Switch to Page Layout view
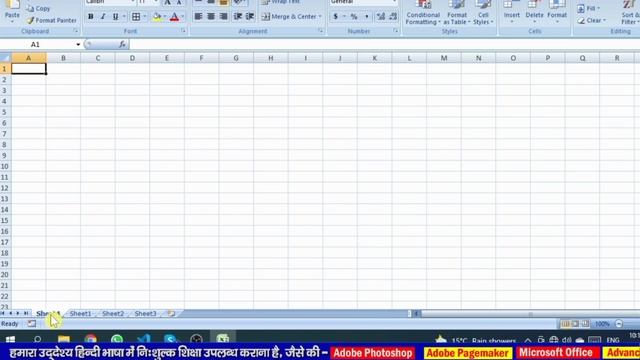Screen dimensions: 640x360 (x=575, y=324)
